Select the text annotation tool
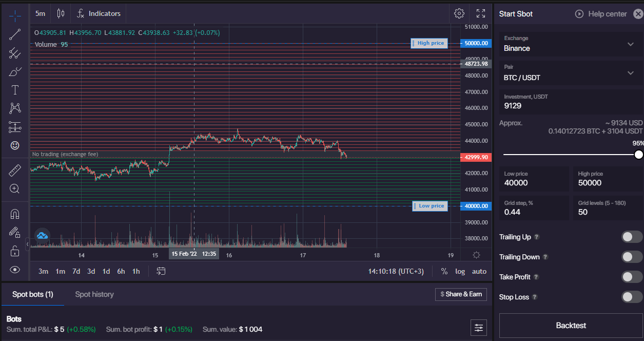The image size is (644, 341). (x=15, y=90)
